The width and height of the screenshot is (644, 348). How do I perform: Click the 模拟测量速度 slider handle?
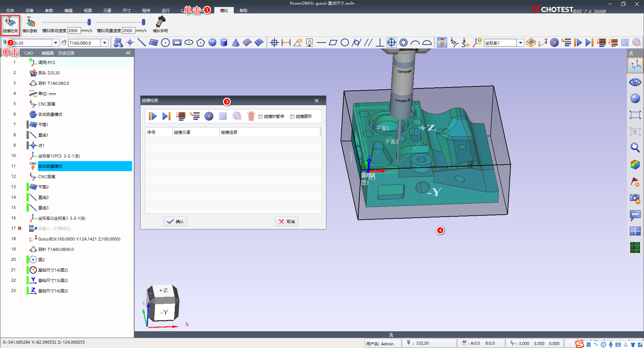144,22
